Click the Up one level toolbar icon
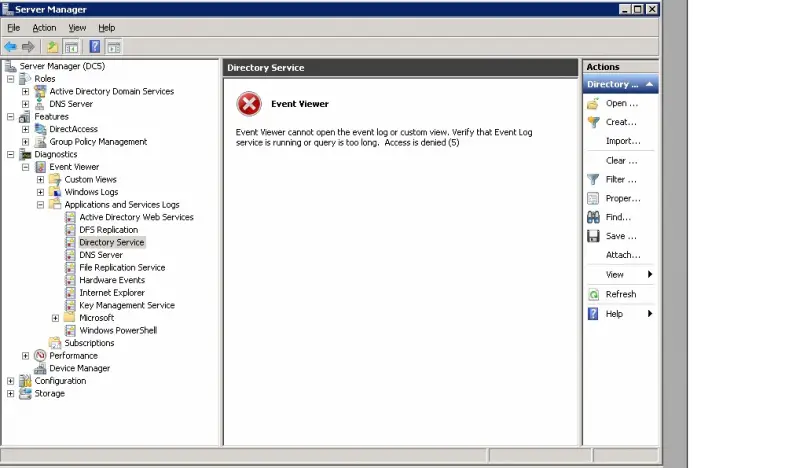800x468 pixels. (52, 47)
